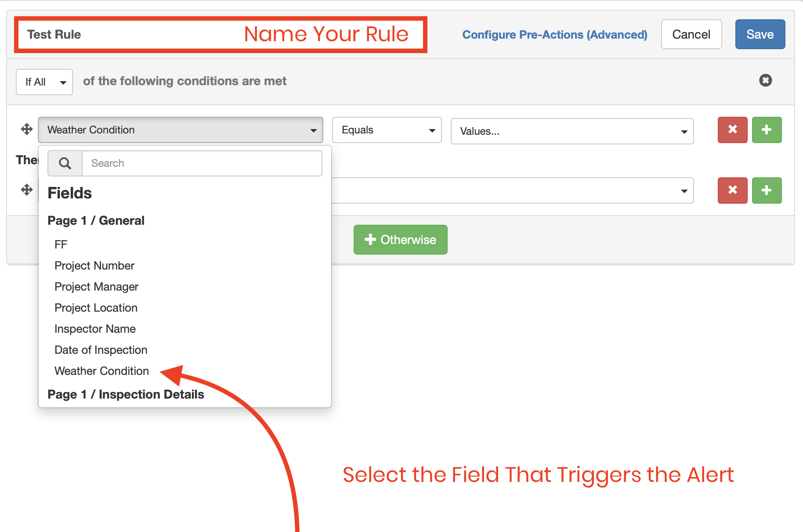
Task: Remove the action row using red X
Action: click(732, 191)
